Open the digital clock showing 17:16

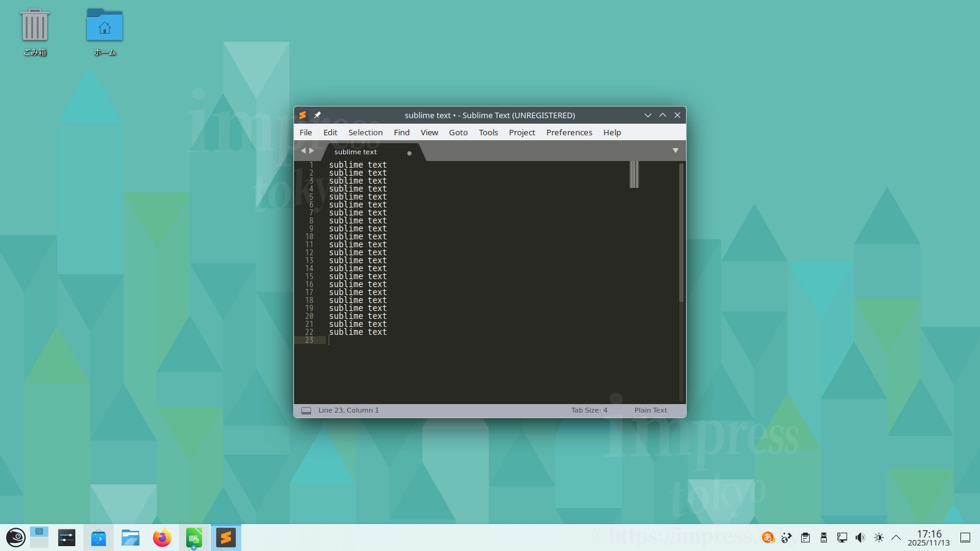click(x=929, y=538)
